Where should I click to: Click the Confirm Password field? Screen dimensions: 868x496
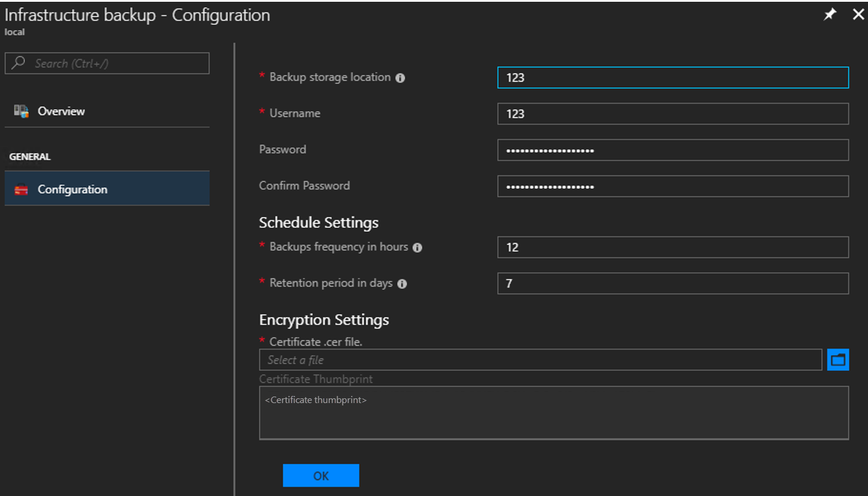click(x=672, y=186)
